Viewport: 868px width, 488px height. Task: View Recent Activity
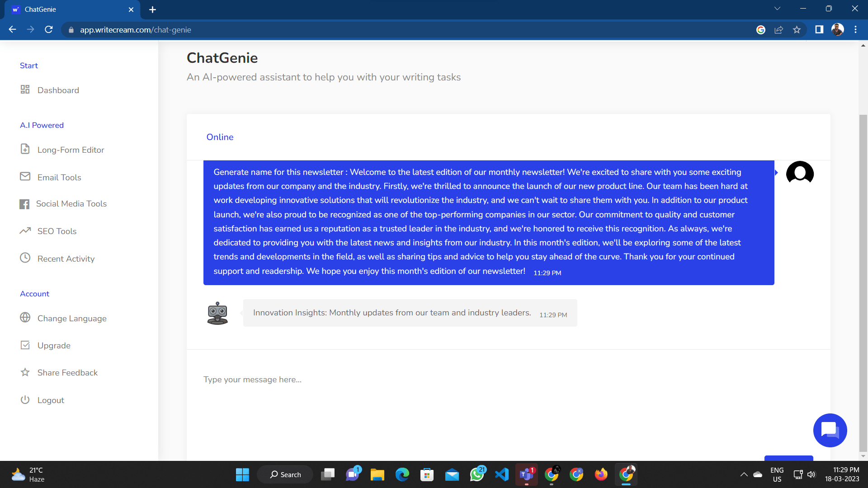point(66,258)
